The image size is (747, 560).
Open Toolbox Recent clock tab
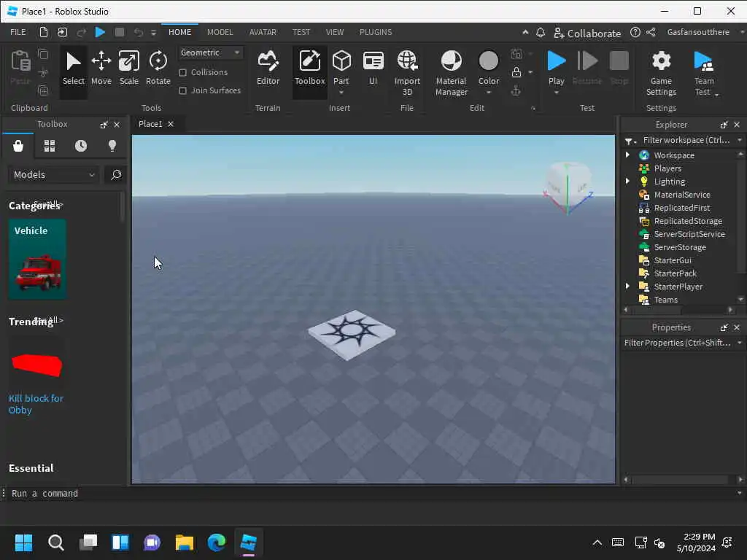point(81,146)
